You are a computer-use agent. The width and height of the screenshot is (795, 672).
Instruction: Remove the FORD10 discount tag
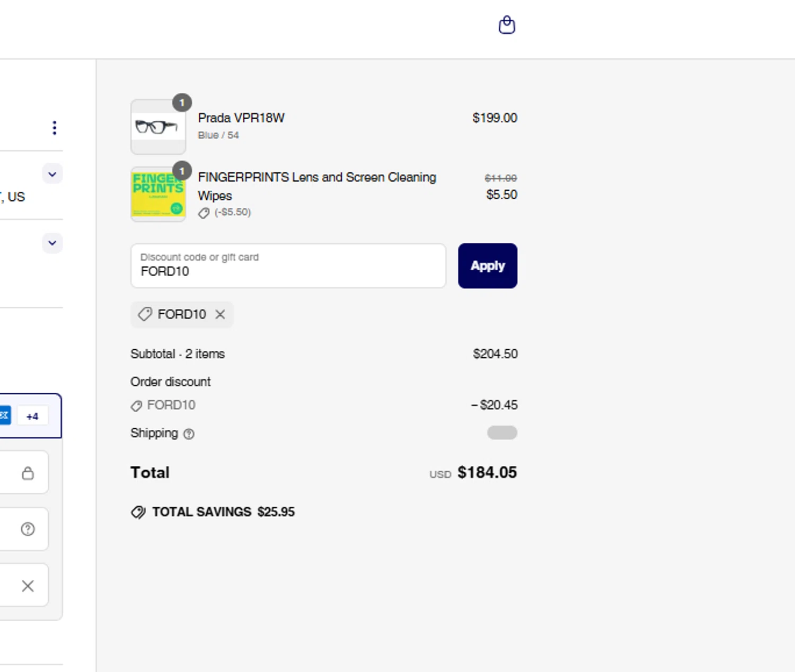[x=220, y=314]
